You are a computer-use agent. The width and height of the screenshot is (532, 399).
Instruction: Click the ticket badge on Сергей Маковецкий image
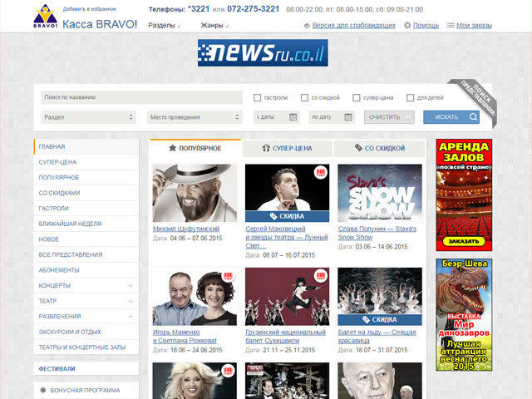(320, 173)
